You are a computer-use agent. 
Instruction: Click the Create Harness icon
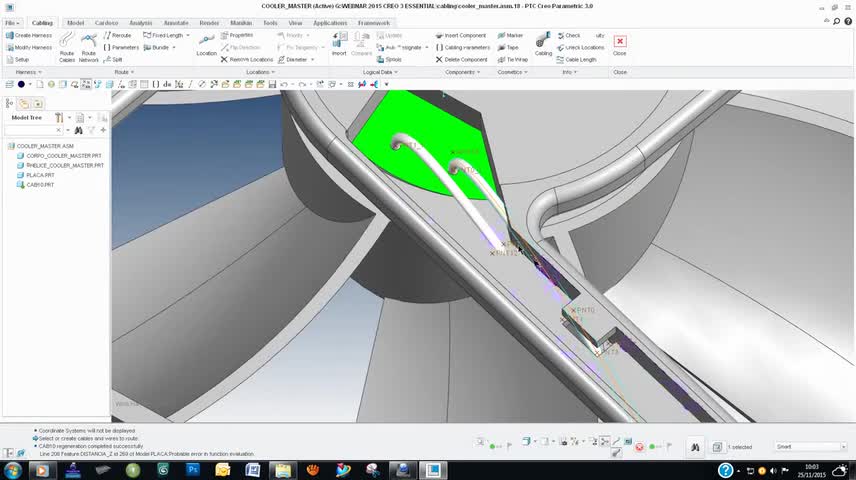[9, 35]
